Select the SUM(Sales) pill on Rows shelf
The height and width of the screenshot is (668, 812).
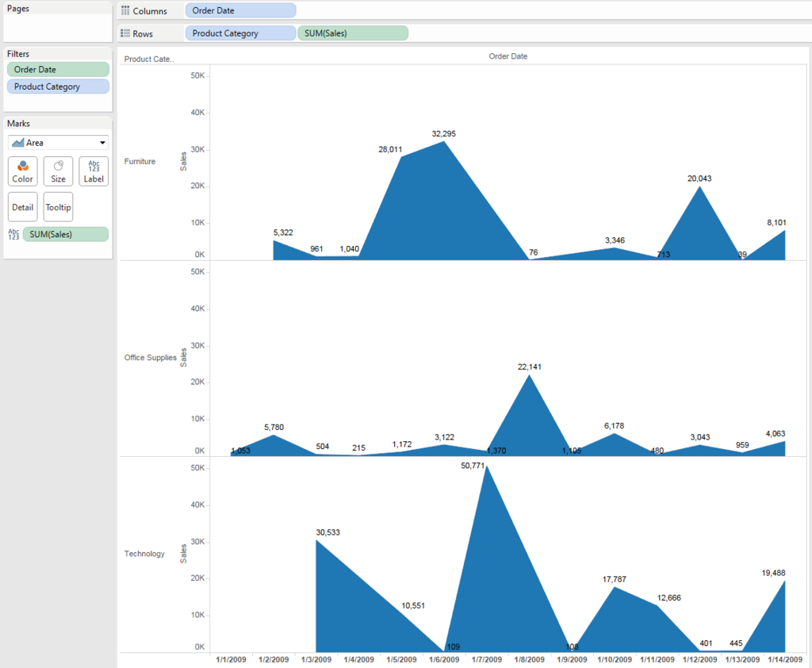coord(353,33)
